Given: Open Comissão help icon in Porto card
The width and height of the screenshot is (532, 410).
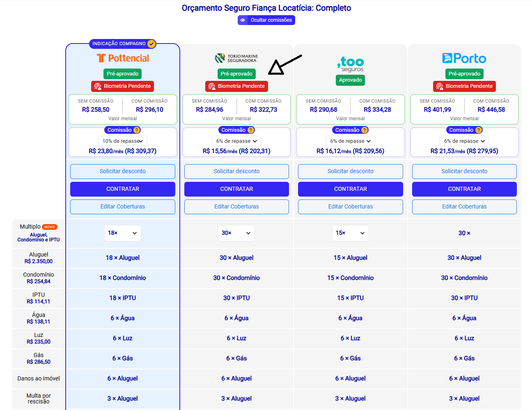Looking at the screenshot, I should point(479,130).
